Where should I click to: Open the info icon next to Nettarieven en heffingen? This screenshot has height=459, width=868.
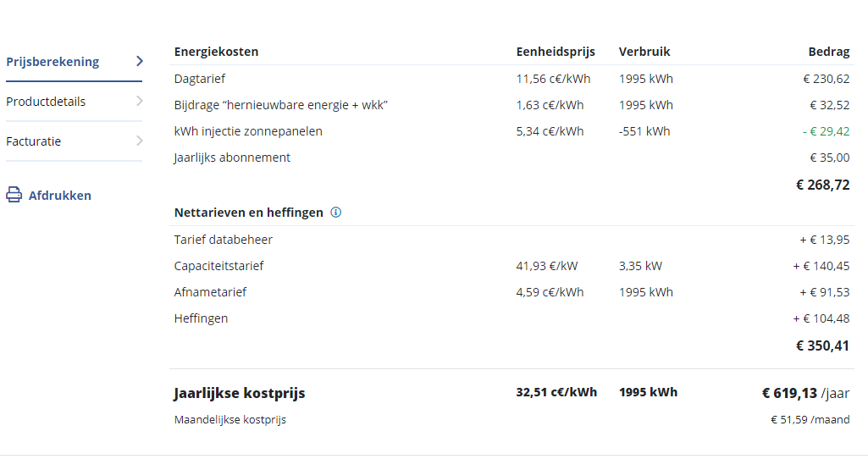(x=336, y=213)
